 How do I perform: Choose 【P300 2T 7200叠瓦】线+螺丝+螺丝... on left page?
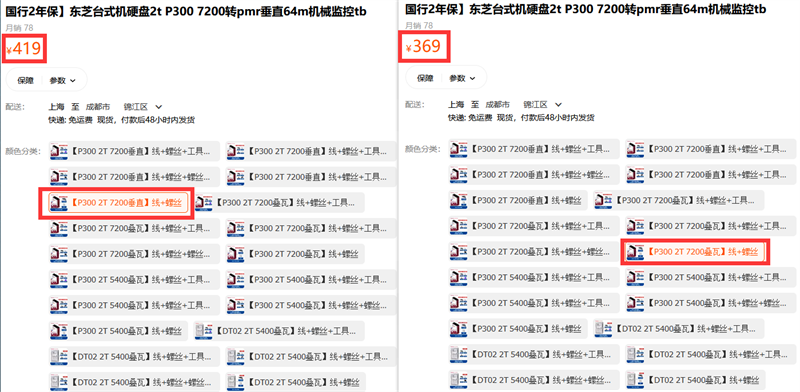[x=135, y=254]
